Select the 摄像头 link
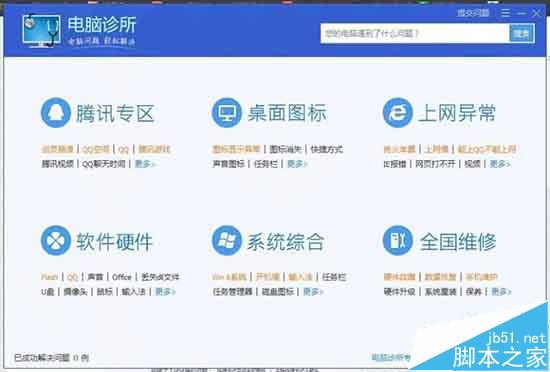 tap(75, 292)
